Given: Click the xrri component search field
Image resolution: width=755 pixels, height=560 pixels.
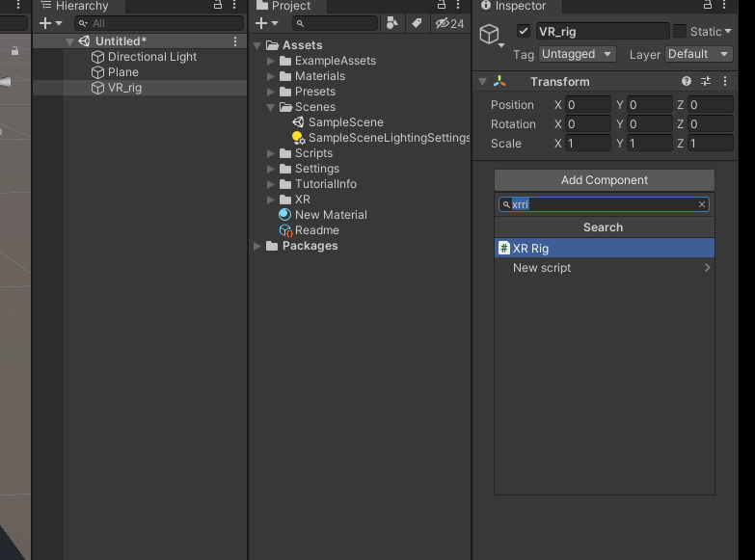Looking at the screenshot, I should pyautogui.click(x=604, y=204).
